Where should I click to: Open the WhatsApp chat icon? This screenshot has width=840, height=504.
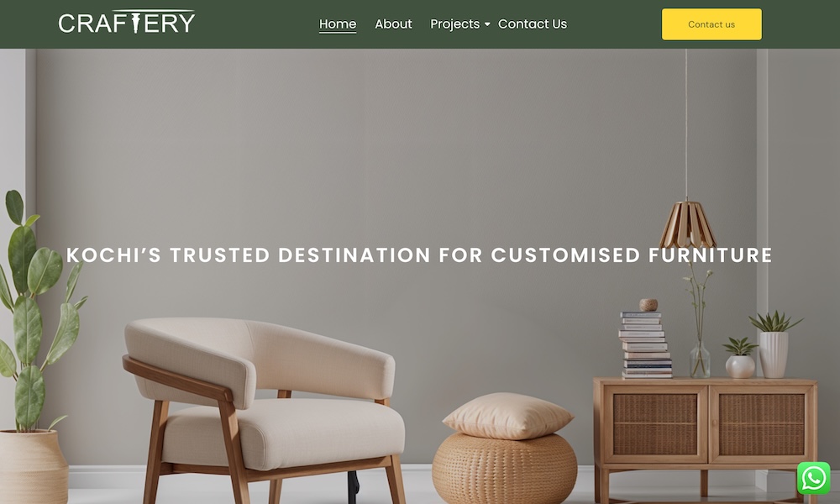pos(813,478)
